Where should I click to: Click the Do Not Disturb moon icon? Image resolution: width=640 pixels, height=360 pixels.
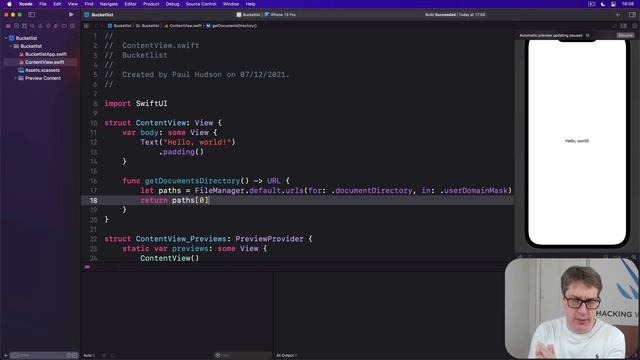pos(603,4)
